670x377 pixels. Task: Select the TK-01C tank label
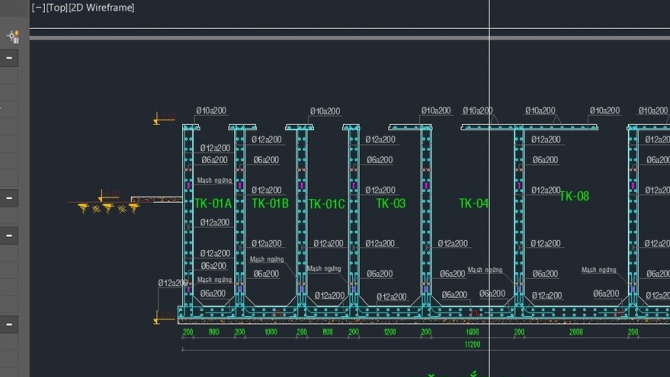[326, 204]
